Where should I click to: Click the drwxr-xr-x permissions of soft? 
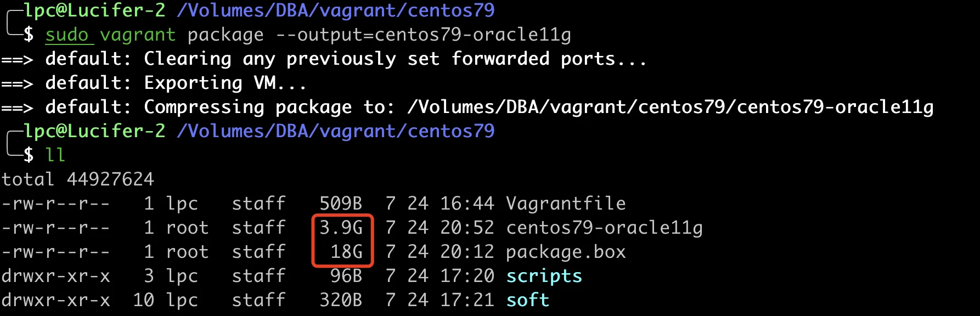pyautogui.click(x=55, y=300)
